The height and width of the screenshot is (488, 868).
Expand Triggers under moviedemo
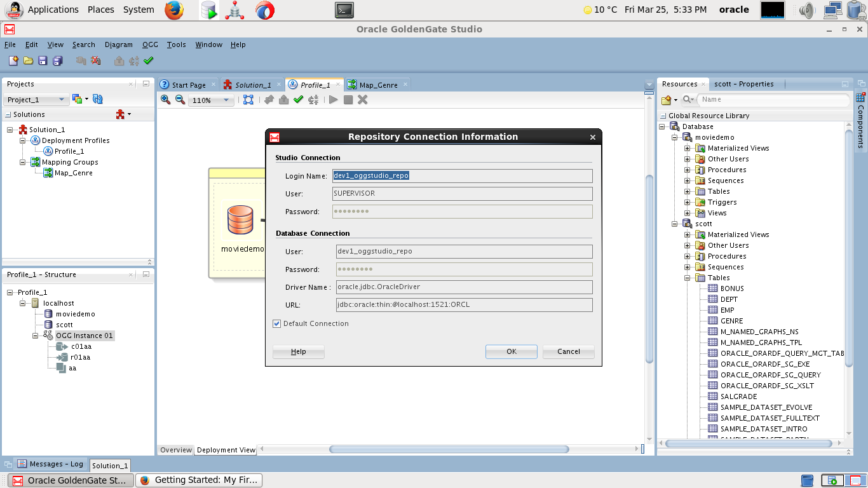pos(687,202)
